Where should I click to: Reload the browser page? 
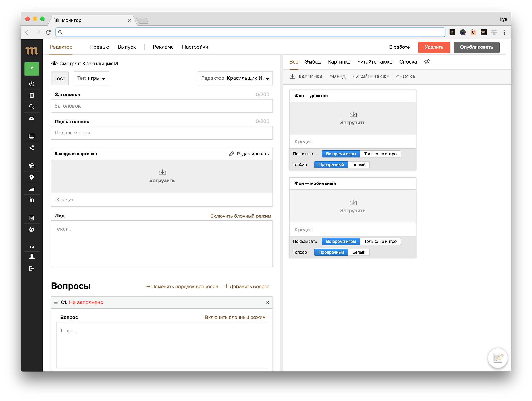[48, 32]
